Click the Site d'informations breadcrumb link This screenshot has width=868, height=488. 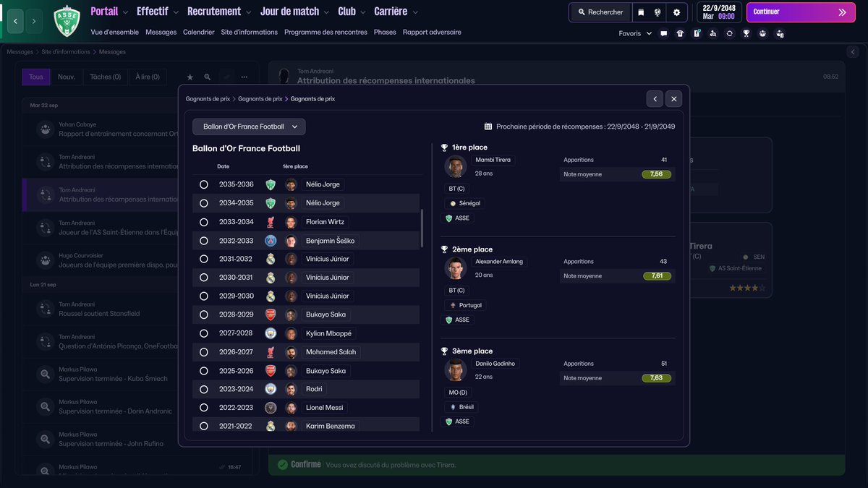pos(66,52)
